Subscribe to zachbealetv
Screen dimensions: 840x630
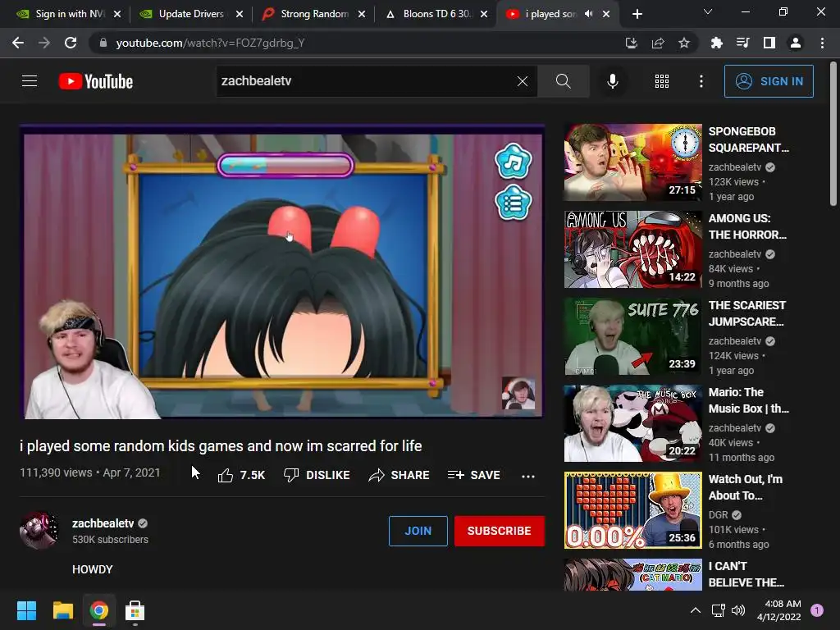(x=500, y=531)
